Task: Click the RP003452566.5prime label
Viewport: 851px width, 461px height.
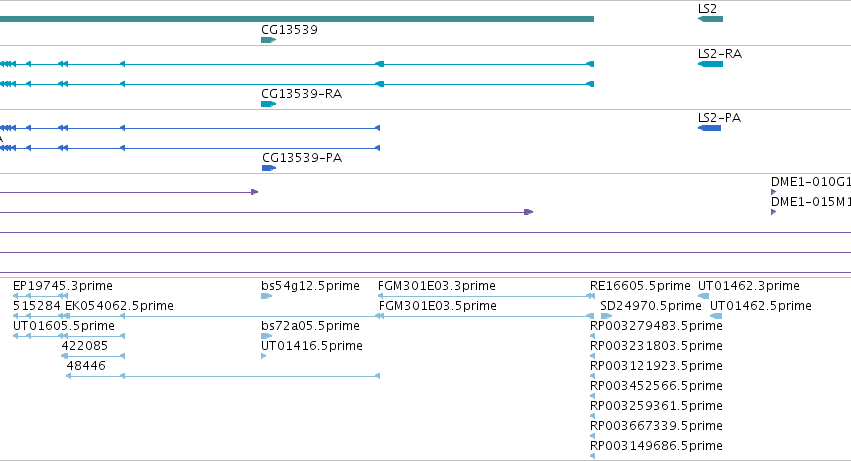Action: coord(656,386)
